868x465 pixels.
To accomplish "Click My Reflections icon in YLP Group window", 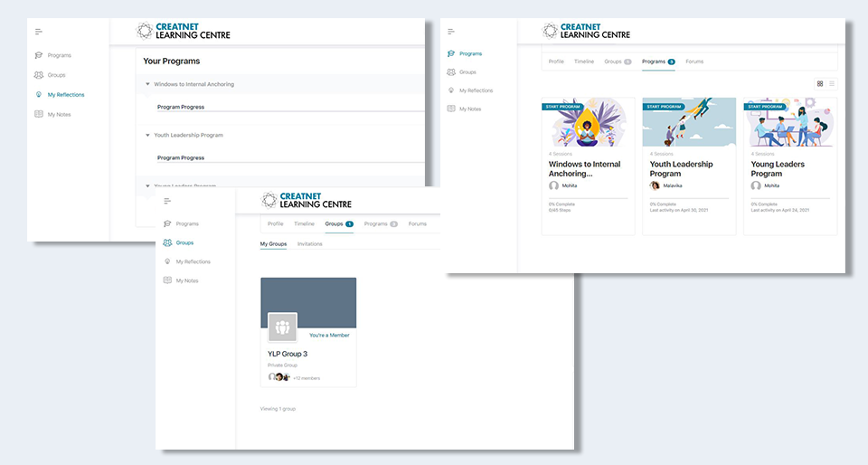I will (167, 261).
